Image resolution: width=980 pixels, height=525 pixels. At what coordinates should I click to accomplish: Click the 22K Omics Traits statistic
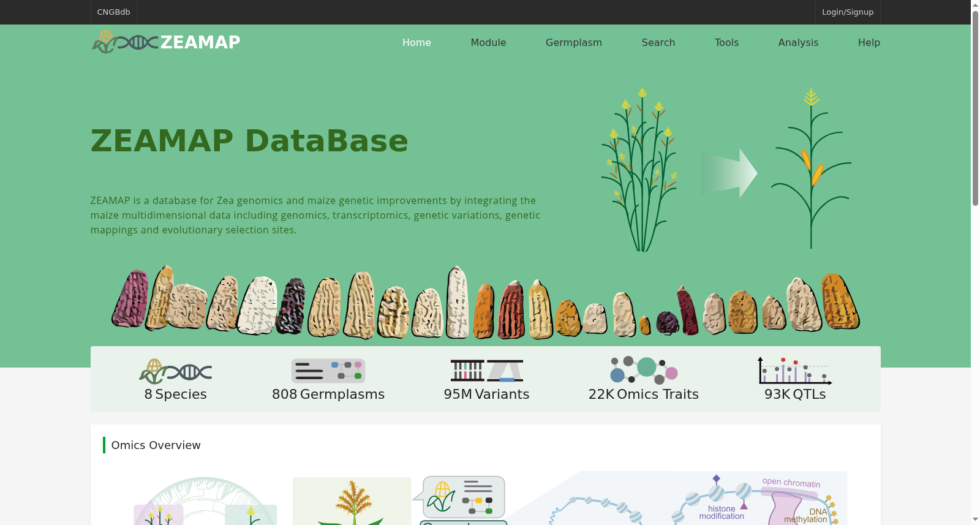point(644,394)
